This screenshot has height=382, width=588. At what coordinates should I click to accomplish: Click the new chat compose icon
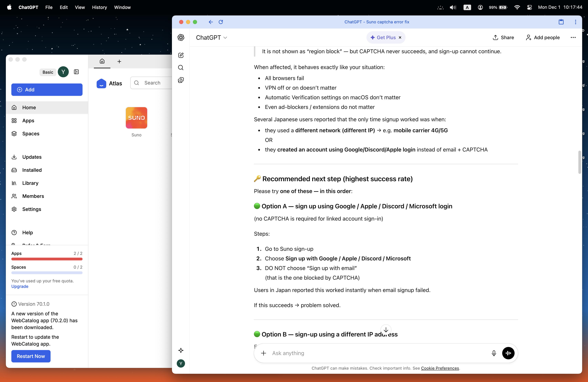pyautogui.click(x=181, y=55)
